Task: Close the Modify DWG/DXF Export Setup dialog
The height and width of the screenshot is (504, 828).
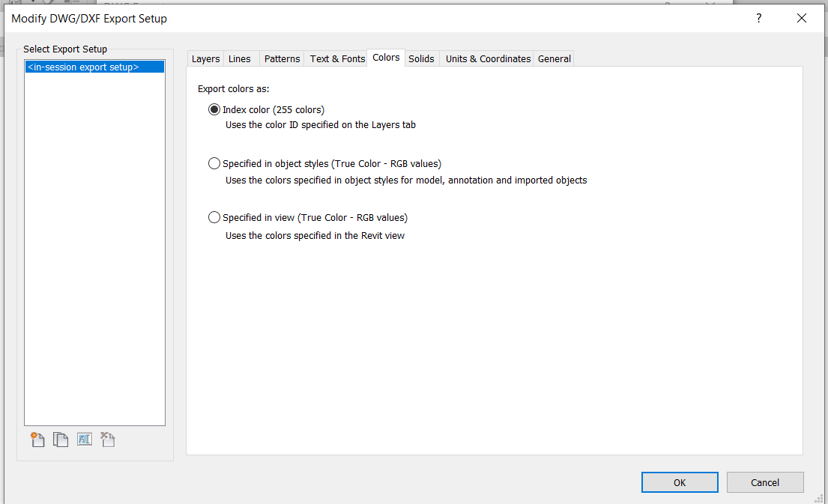Action: click(x=801, y=19)
